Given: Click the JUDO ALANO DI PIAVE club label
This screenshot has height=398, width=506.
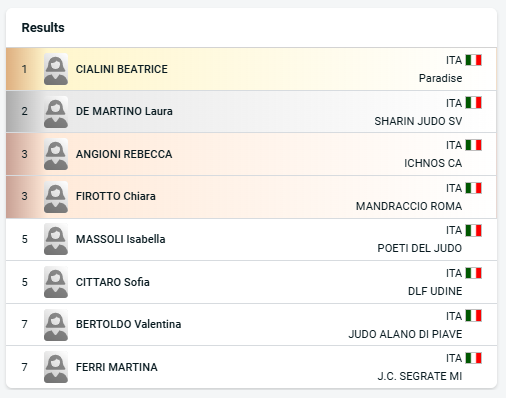Looking at the screenshot, I should 405,334.
